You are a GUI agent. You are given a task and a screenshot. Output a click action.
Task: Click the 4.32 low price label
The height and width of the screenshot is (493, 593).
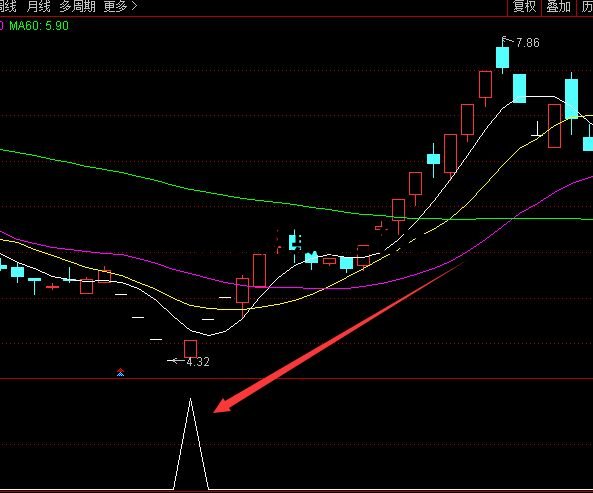(198, 362)
